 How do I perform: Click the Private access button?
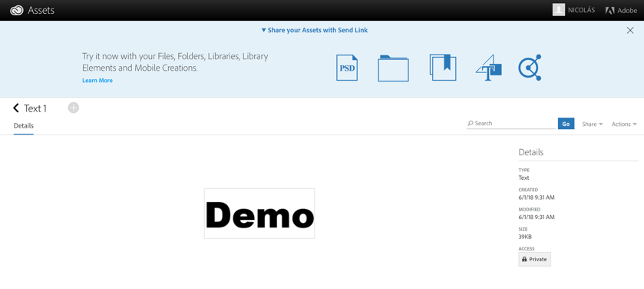(534, 259)
